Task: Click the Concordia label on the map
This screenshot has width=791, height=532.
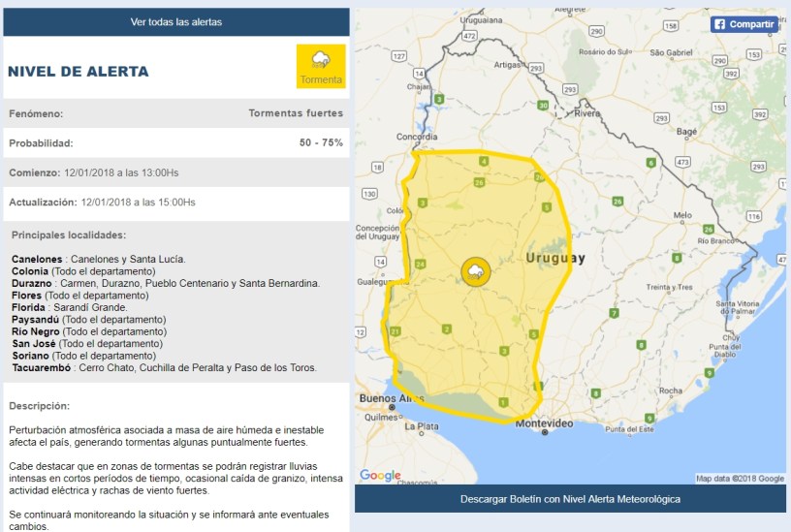Action: coord(417,137)
